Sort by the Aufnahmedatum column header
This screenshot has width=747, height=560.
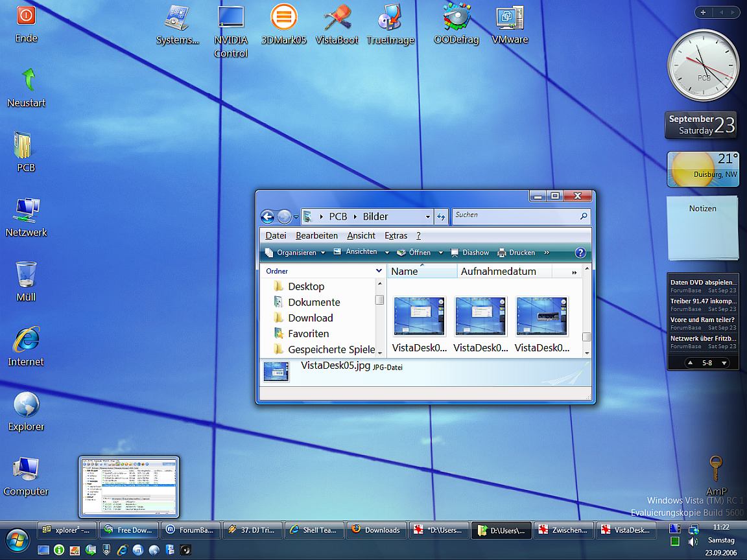[504, 272]
